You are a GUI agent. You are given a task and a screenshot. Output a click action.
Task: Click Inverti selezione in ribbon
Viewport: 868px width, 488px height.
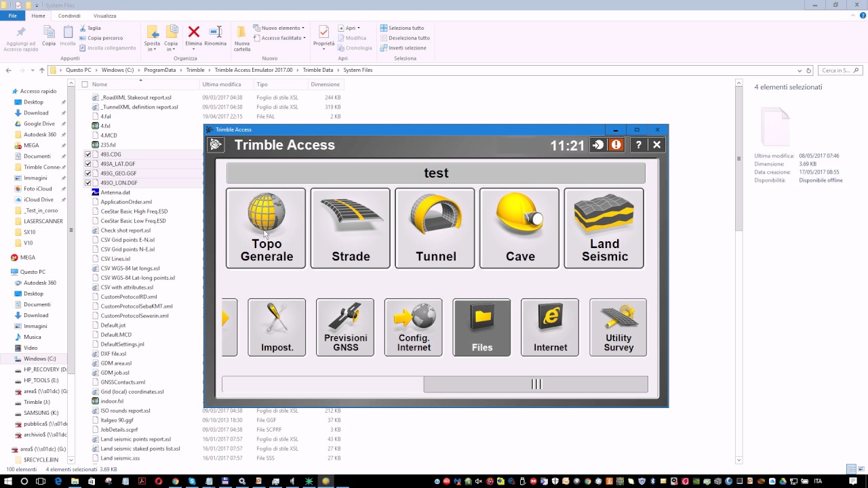pyautogui.click(x=403, y=48)
